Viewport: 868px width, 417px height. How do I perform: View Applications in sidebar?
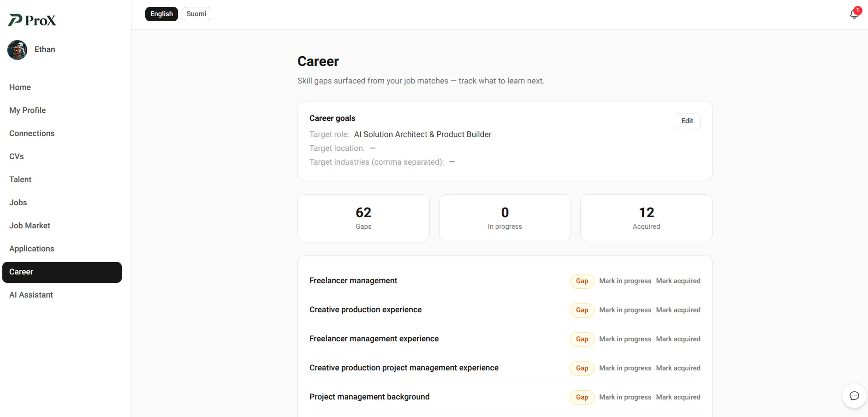[62, 249]
